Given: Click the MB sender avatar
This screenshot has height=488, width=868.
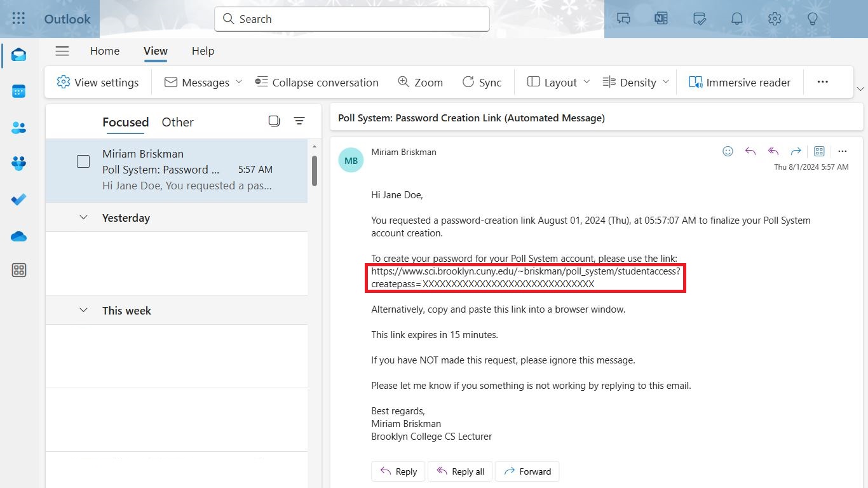Looking at the screenshot, I should (x=351, y=160).
